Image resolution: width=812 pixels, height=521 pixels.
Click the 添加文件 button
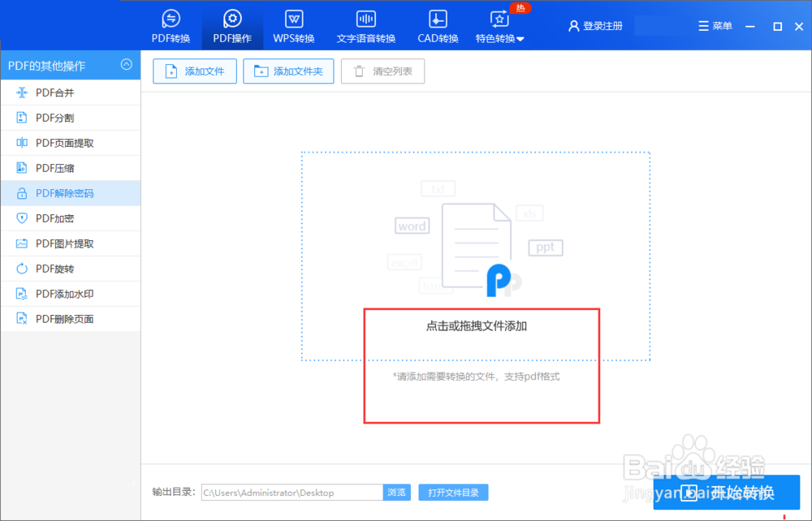194,71
